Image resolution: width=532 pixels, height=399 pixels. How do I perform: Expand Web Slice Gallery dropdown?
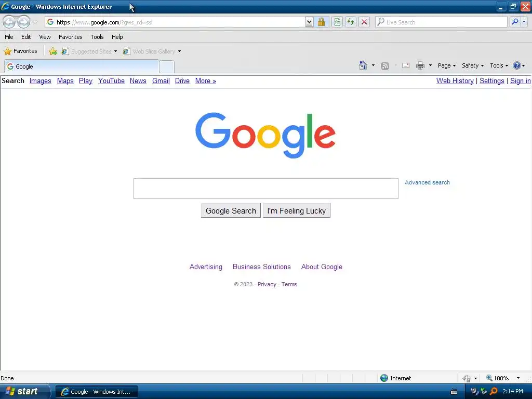(x=179, y=51)
